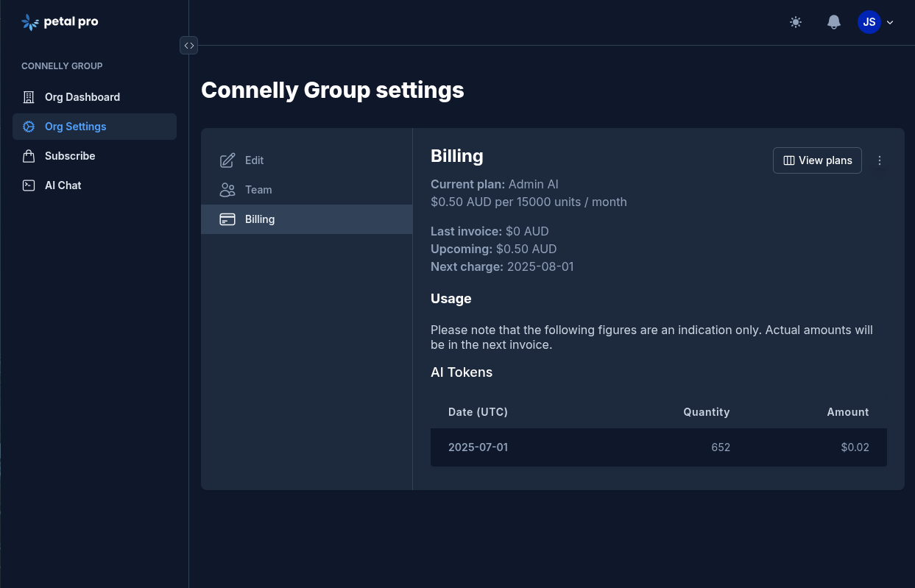Open the JS user avatar menu
The height and width of the screenshot is (588, 915).
coord(869,22)
